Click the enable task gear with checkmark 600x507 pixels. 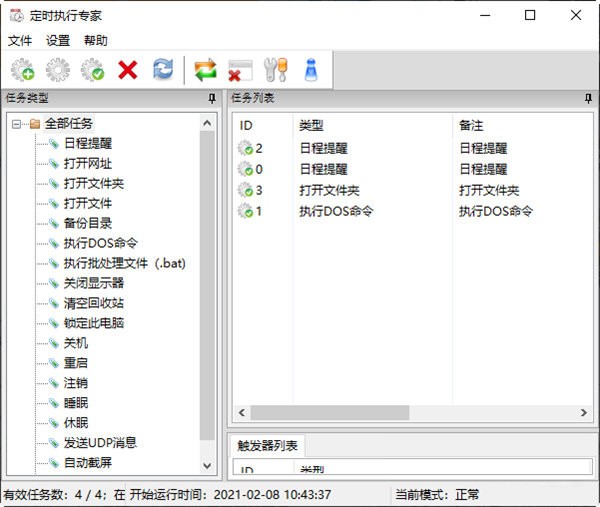92,69
